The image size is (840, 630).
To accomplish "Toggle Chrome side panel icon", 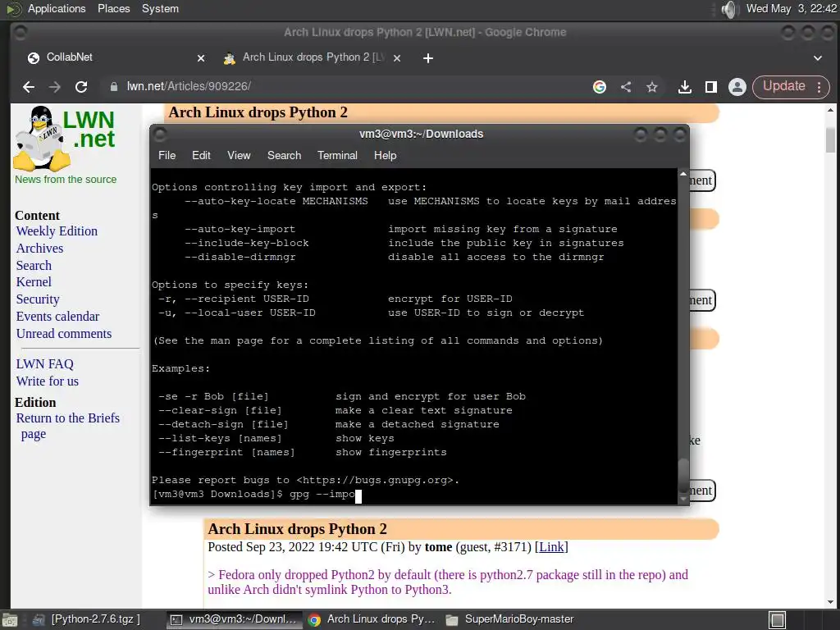I will [711, 87].
